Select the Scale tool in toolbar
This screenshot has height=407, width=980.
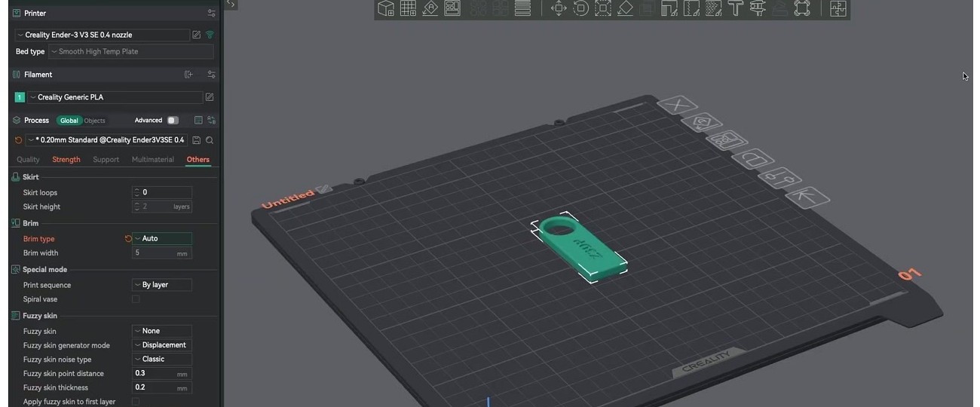coord(603,8)
